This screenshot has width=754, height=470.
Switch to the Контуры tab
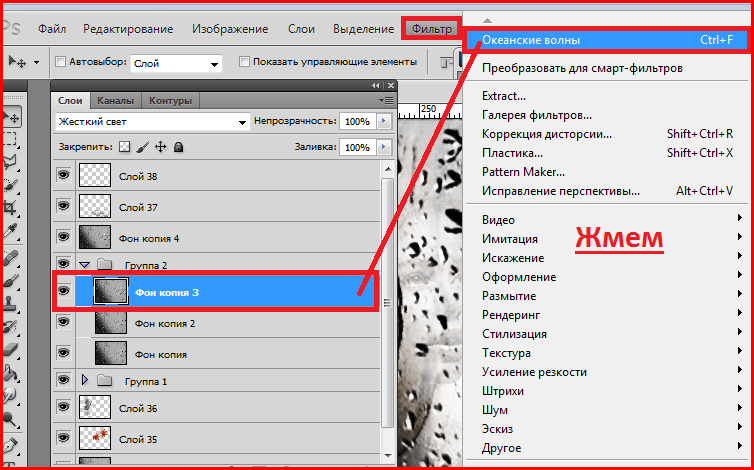[170, 101]
